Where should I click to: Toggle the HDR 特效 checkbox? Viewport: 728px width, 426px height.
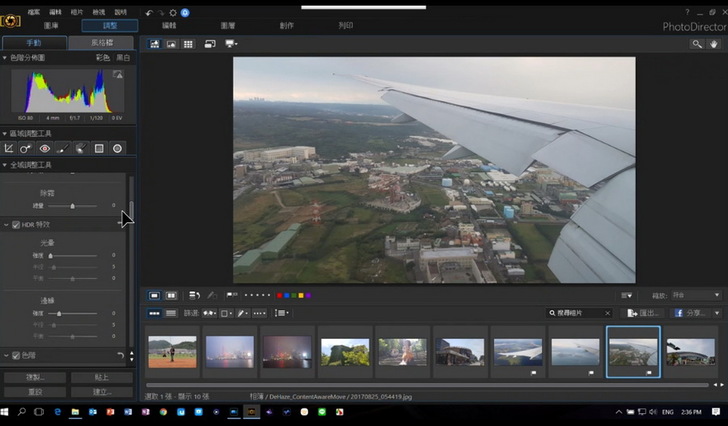click(16, 225)
